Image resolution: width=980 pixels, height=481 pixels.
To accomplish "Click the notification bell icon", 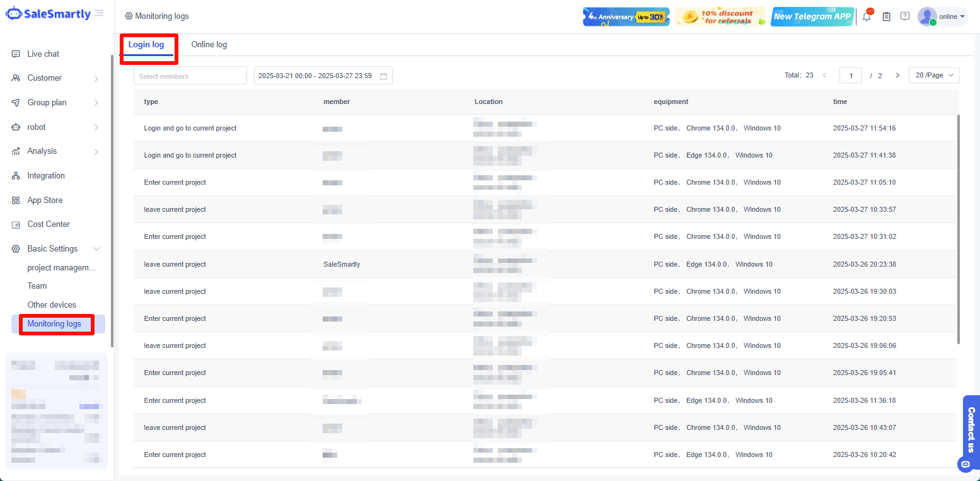I will click(867, 17).
